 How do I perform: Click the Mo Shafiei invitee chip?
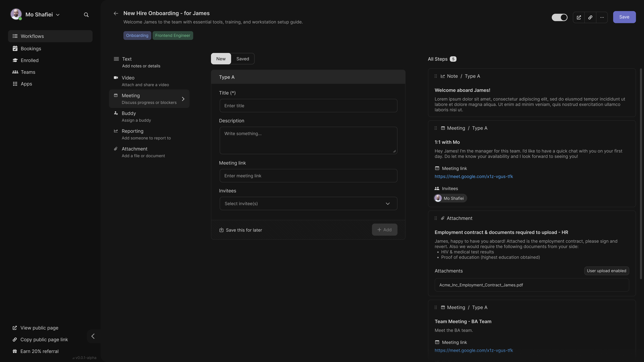tap(450, 198)
